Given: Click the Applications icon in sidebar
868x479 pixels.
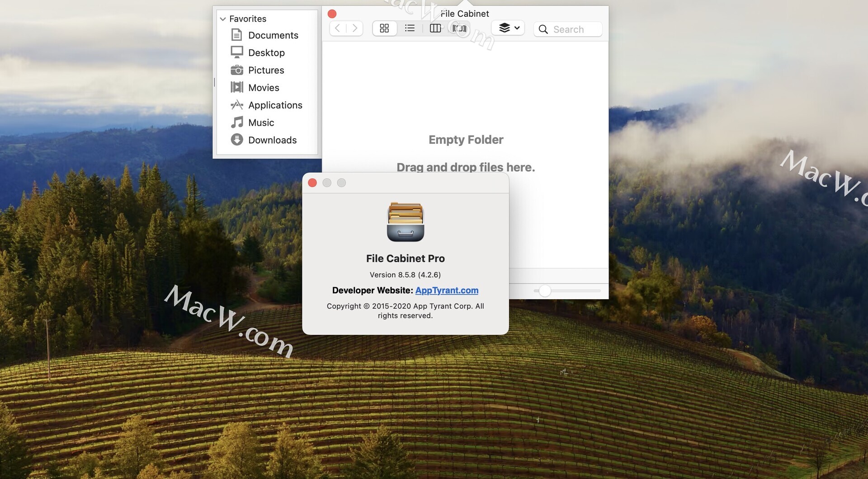Looking at the screenshot, I should pos(237,105).
